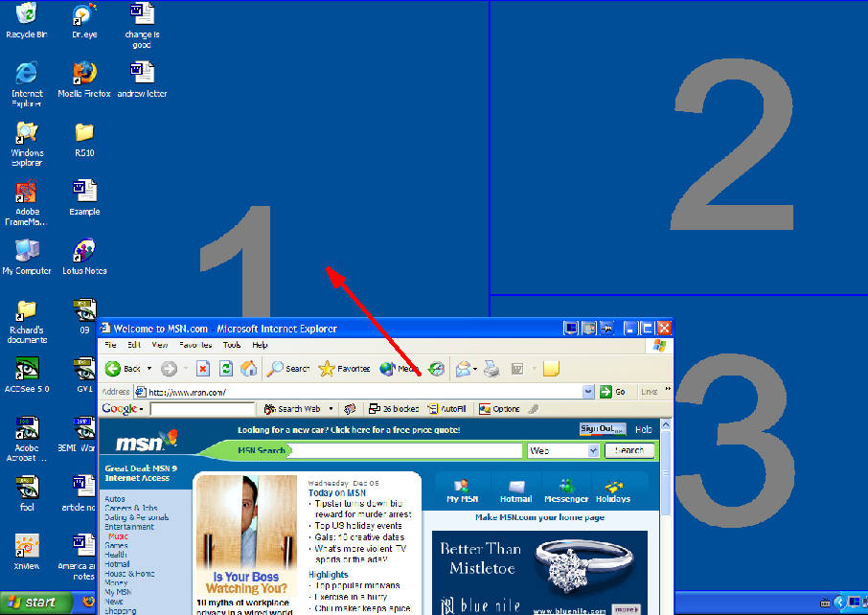Open the Tools menu

tap(232, 345)
